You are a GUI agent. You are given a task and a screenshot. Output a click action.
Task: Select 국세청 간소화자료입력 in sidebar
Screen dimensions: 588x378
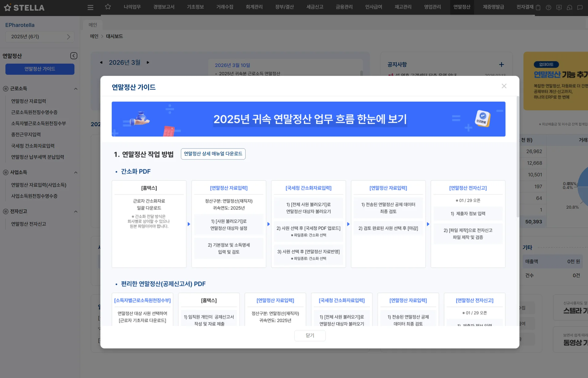(x=33, y=146)
